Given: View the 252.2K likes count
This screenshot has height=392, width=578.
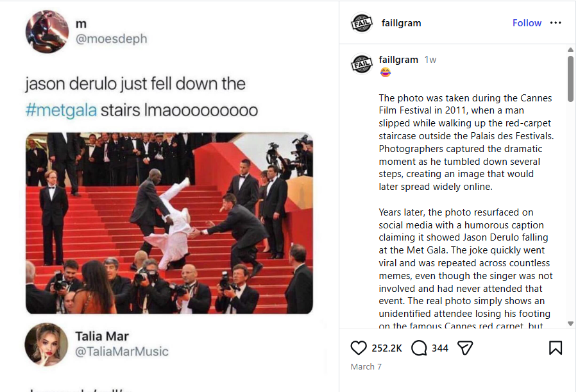Looking at the screenshot, I should 387,348.
